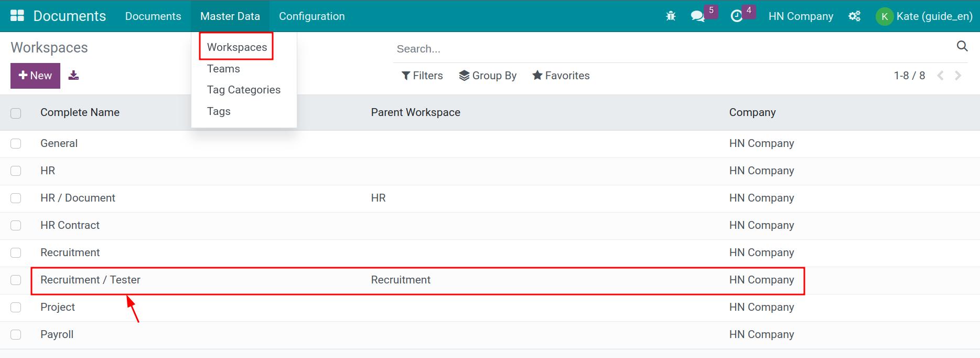Go to next page arrow
This screenshot has height=358, width=980.
click(958, 76)
